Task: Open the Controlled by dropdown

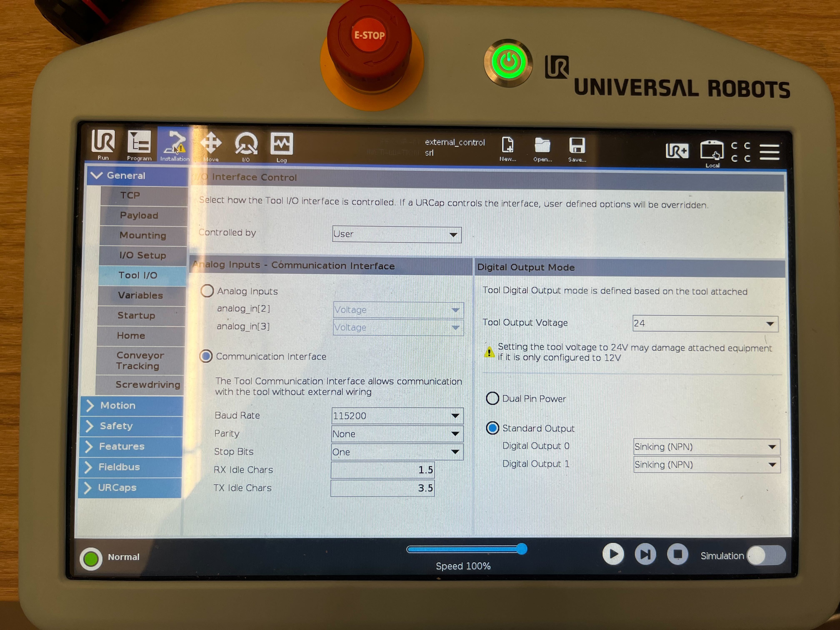Action: click(x=397, y=234)
